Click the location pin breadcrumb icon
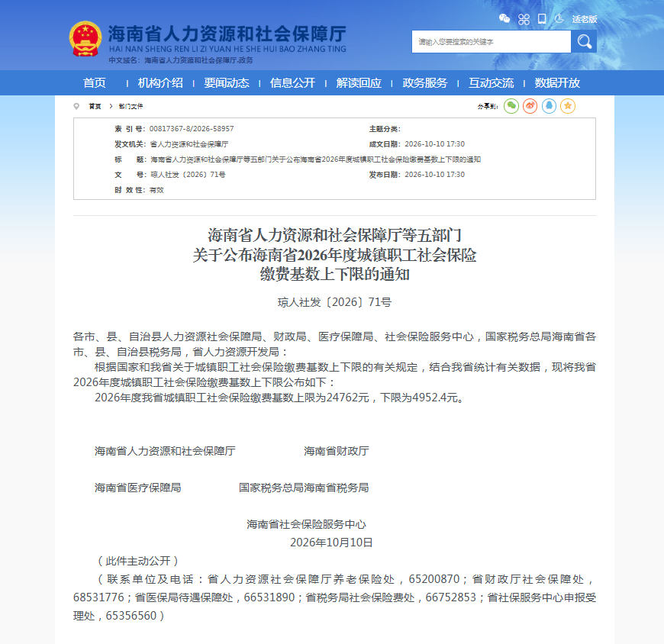 pyautogui.click(x=76, y=106)
